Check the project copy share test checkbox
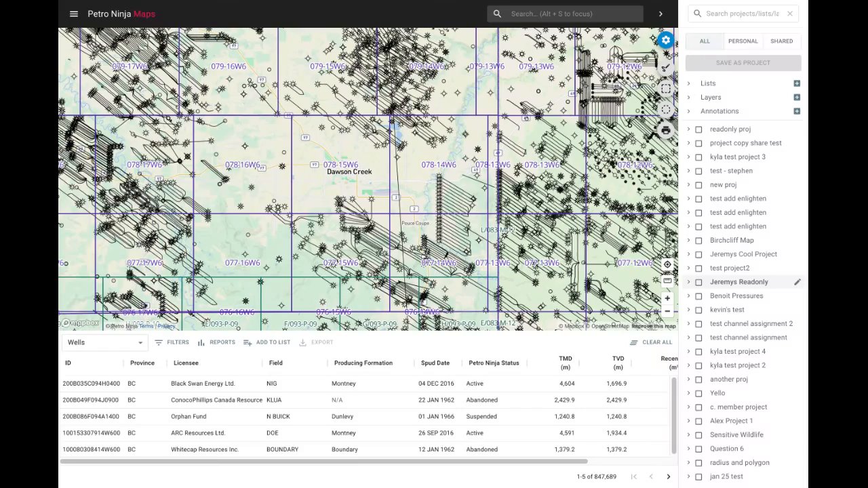 pyautogui.click(x=698, y=143)
